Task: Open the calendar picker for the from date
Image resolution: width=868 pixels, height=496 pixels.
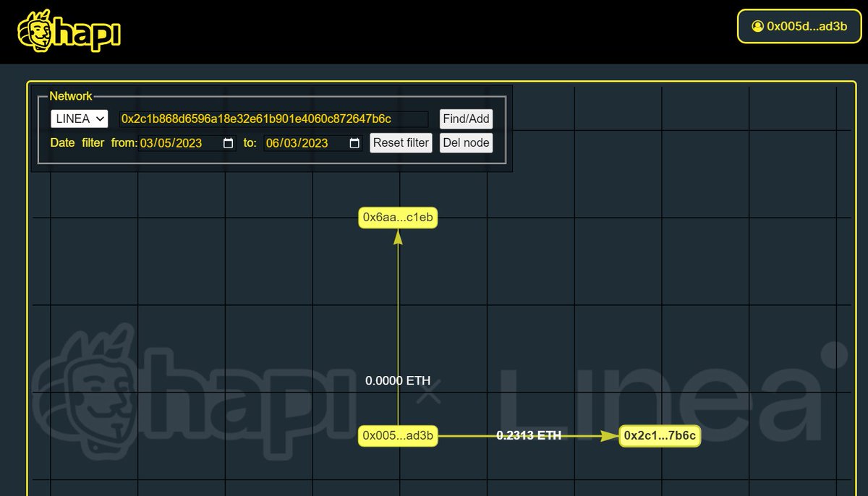Action: pyautogui.click(x=228, y=143)
